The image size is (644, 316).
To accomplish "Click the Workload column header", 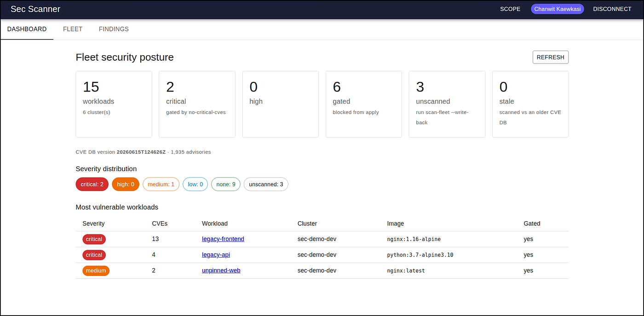I will coord(215,224).
